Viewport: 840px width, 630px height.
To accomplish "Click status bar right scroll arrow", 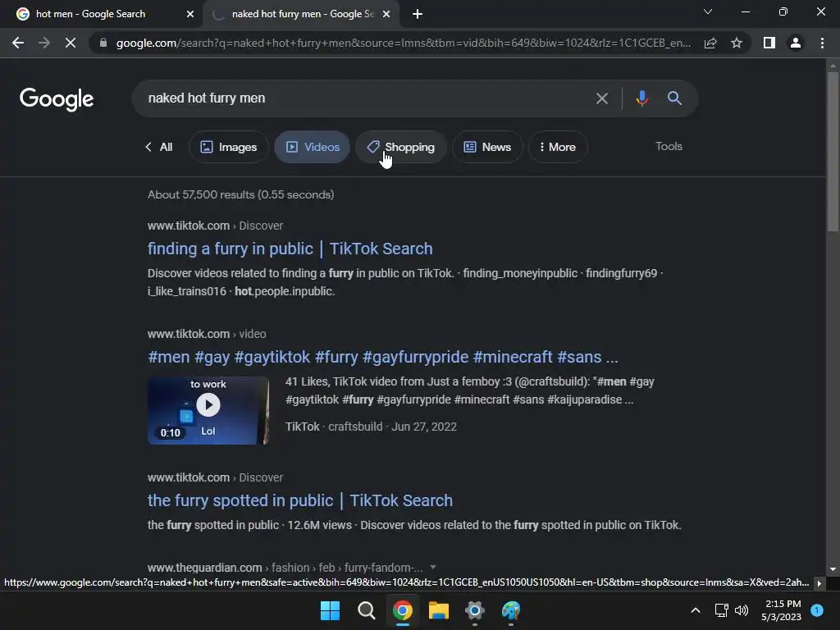I will (x=819, y=583).
